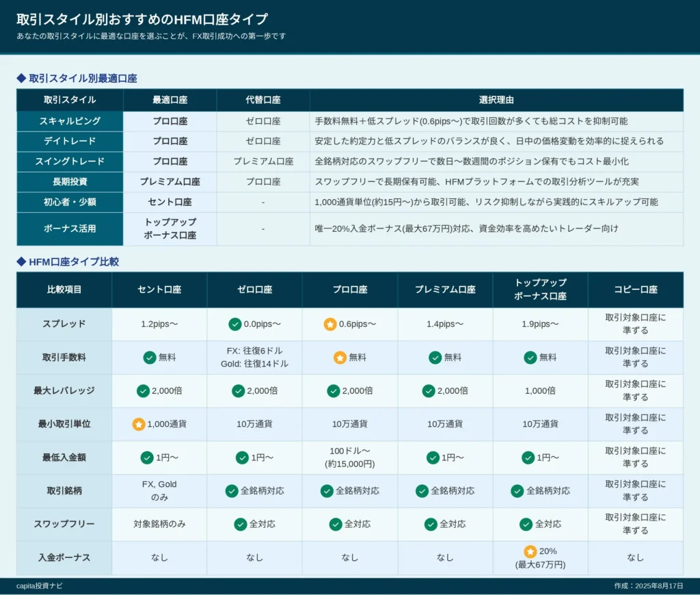Click the コピー口座 column header
The image size is (700, 595).
[x=636, y=289]
